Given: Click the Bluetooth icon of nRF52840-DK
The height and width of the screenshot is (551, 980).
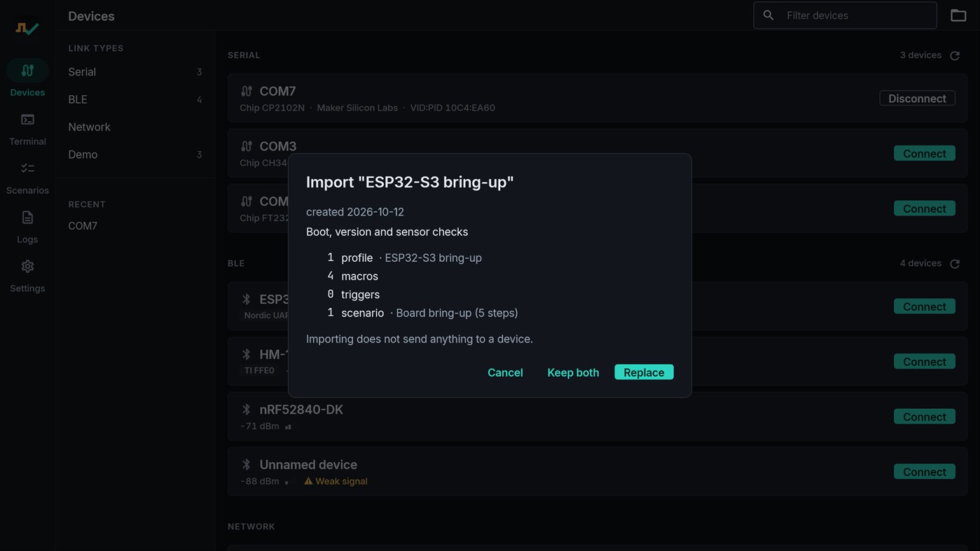Looking at the screenshot, I should click(247, 410).
